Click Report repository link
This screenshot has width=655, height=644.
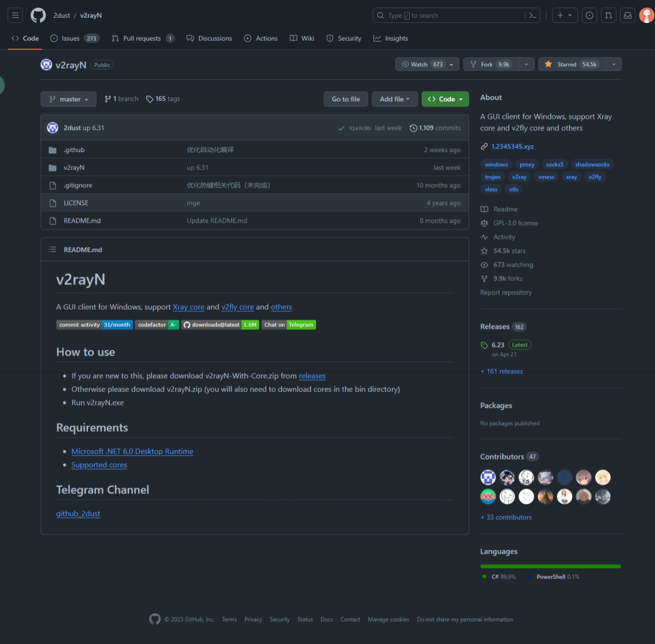pos(506,293)
